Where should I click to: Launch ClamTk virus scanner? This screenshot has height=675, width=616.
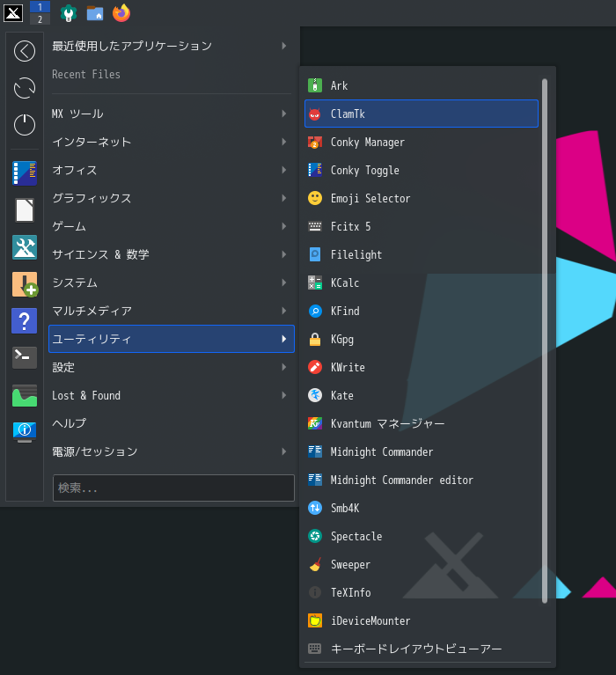point(422,114)
